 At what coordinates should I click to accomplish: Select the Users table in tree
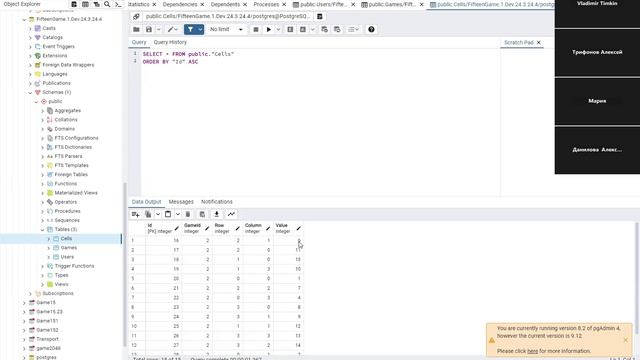[x=67, y=257]
